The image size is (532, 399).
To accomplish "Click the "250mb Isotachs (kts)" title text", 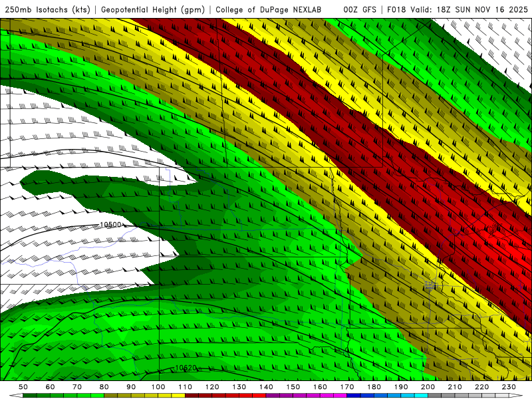I will 47,10.
